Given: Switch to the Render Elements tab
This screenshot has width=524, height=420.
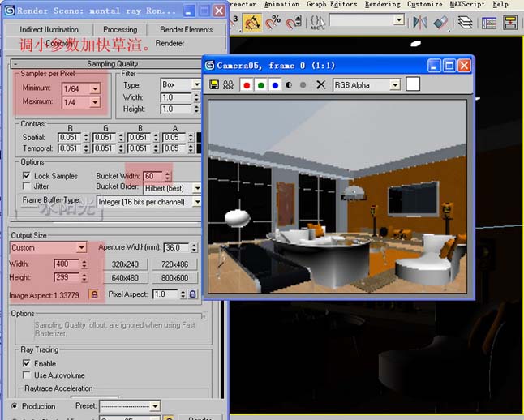Looking at the screenshot, I should click(186, 30).
